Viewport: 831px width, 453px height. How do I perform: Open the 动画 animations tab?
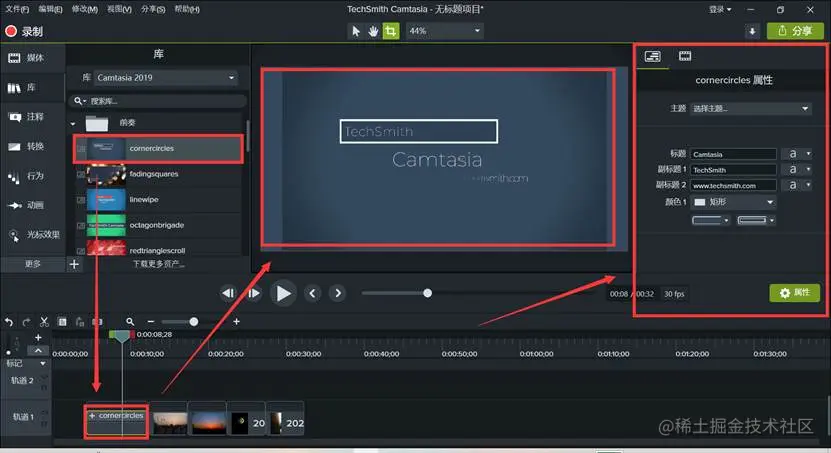pyautogui.click(x=33, y=205)
